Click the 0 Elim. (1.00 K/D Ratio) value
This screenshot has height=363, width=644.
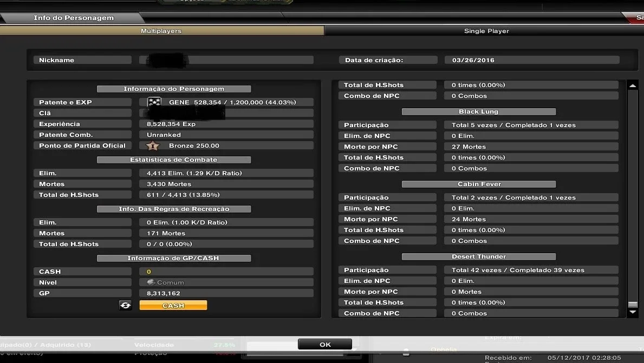226,222
